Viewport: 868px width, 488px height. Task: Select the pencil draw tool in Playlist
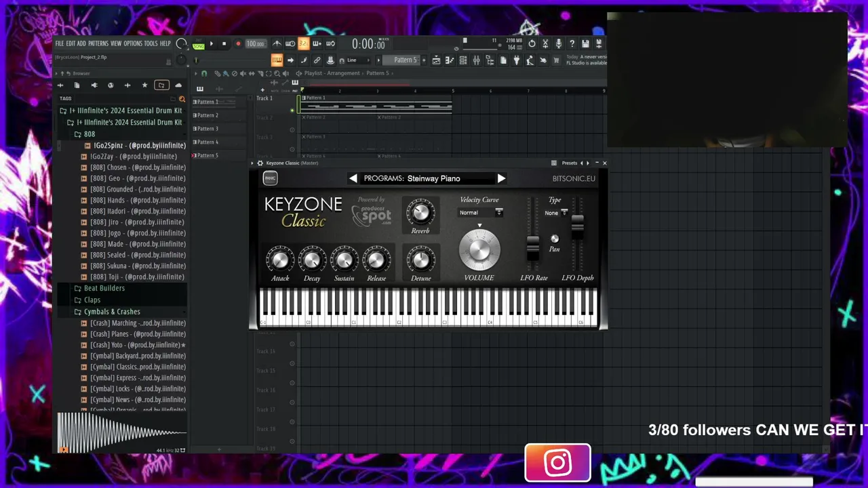point(217,73)
